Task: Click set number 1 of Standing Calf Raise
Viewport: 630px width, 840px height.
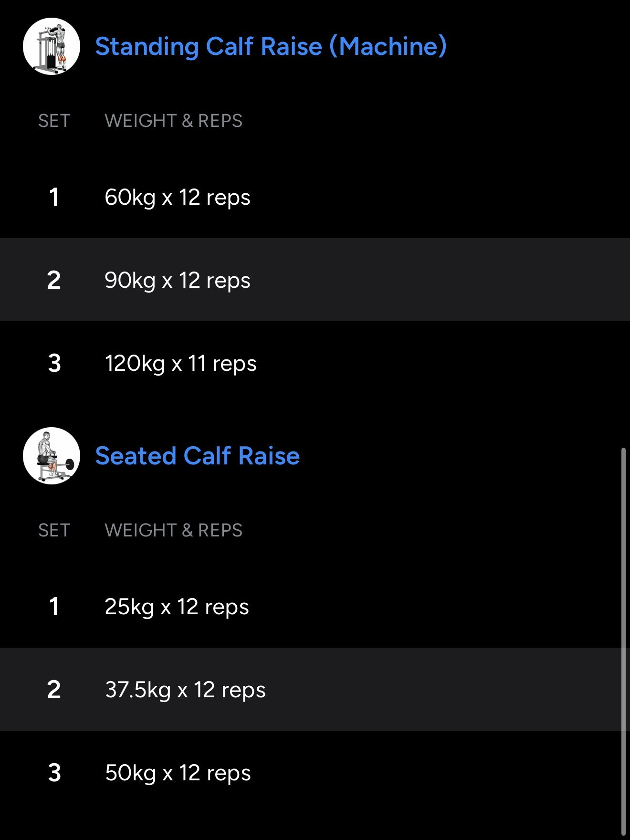Action: tap(54, 197)
